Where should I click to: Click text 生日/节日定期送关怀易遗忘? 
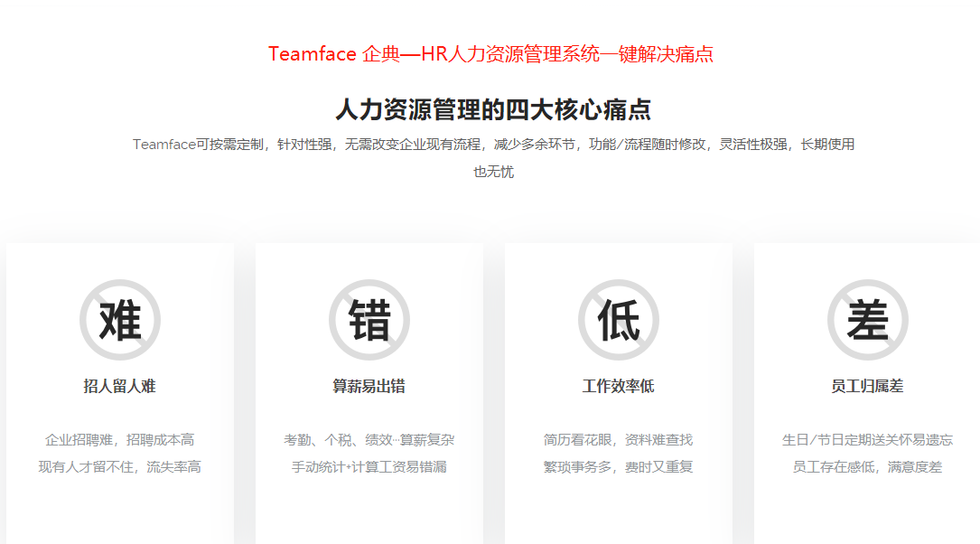pos(867,440)
